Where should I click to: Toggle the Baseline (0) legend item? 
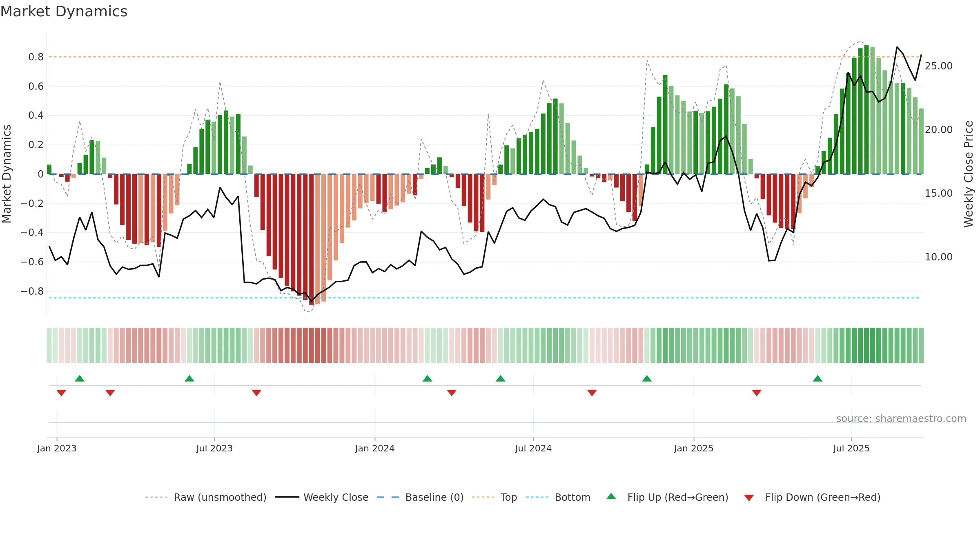[x=420, y=497]
